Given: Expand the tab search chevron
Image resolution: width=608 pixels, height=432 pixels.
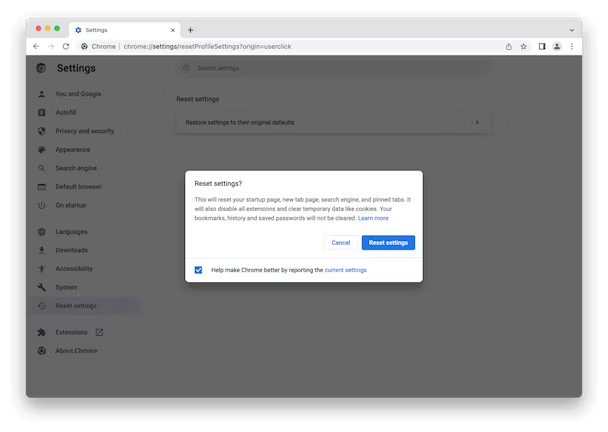Looking at the screenshot, I should [572, 30].
